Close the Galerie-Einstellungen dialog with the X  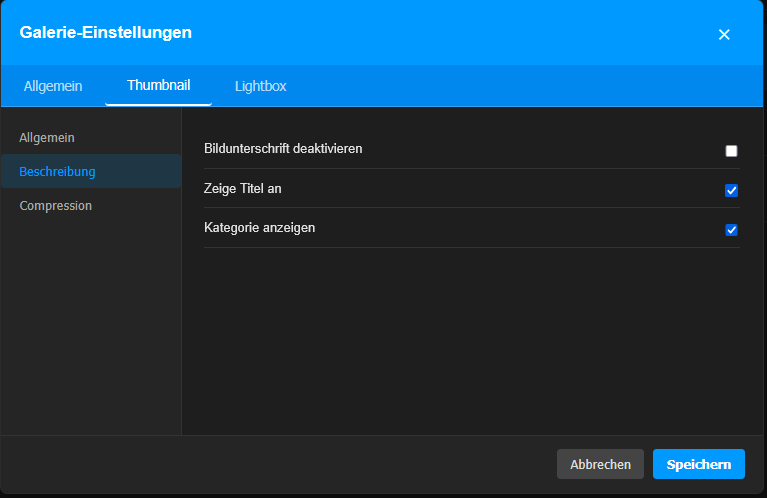pos(724,34)
